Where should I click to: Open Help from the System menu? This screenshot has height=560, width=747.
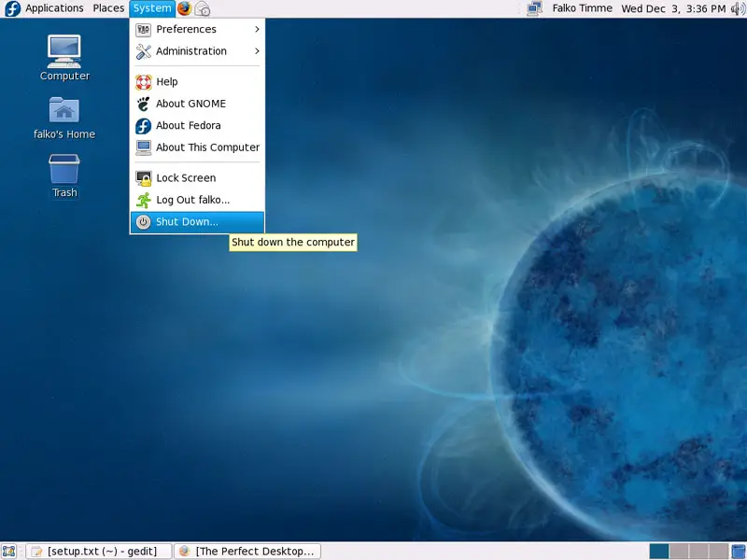click(197, 82)
